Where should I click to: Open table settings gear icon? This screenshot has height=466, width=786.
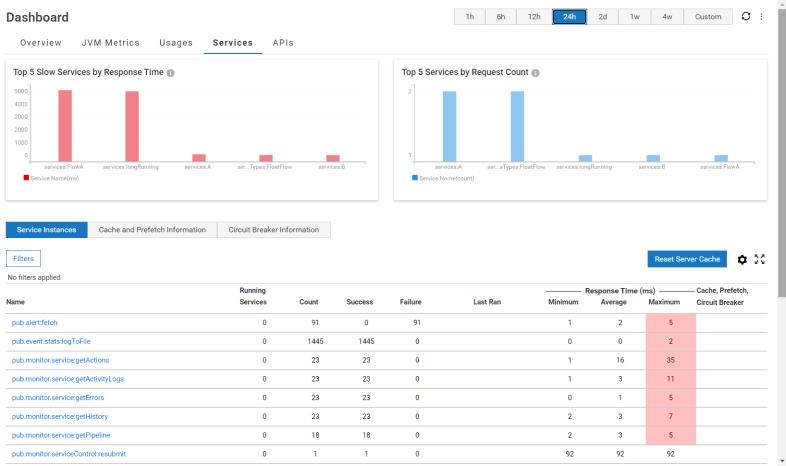[x=742, y=259]
